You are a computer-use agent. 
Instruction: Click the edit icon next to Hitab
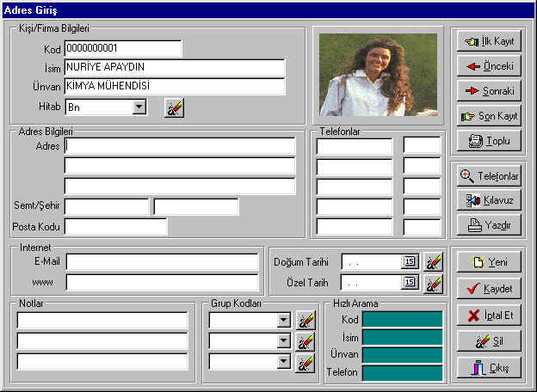pos(175,107)
